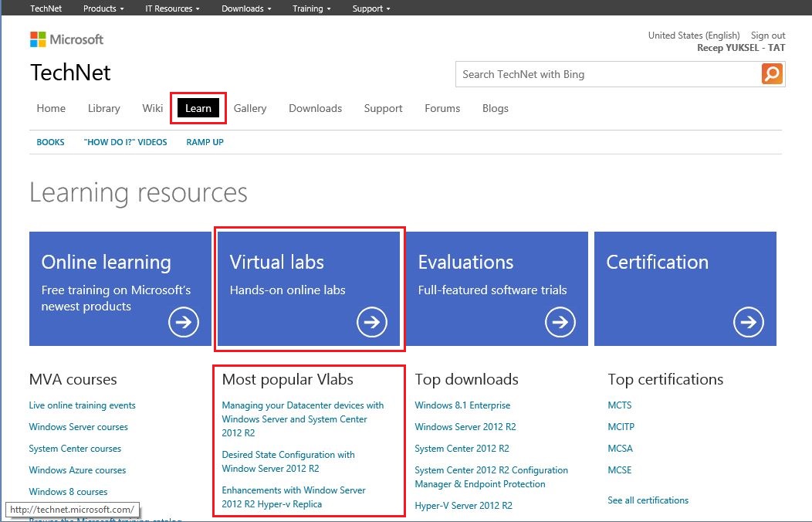Screen dimensions: 812x522
Task: Open the Support dropdown in top bar
Action: (x=371, y=8)
